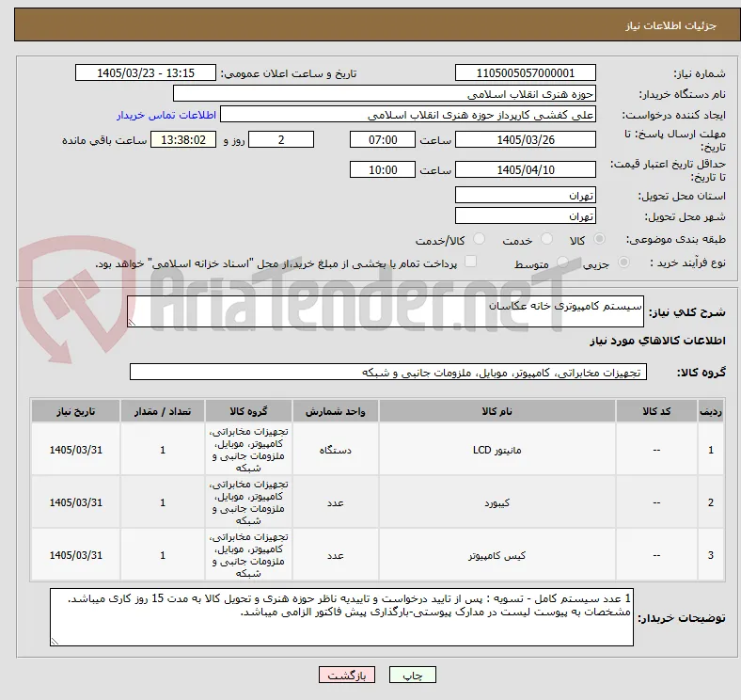Click the کیس کامپیوتر item cell
This screenshot has width=741, height=700.
click(x=497, y=555)
